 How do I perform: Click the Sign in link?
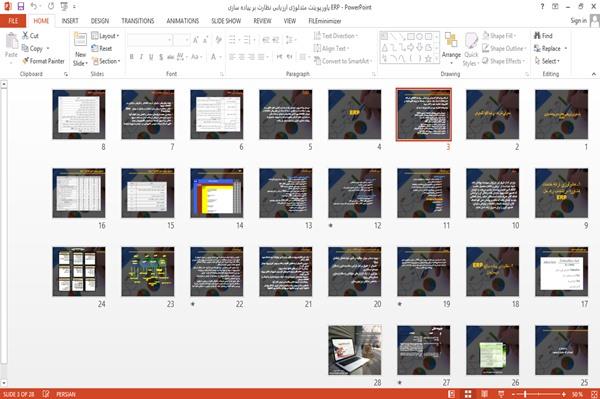click(578, 21)
